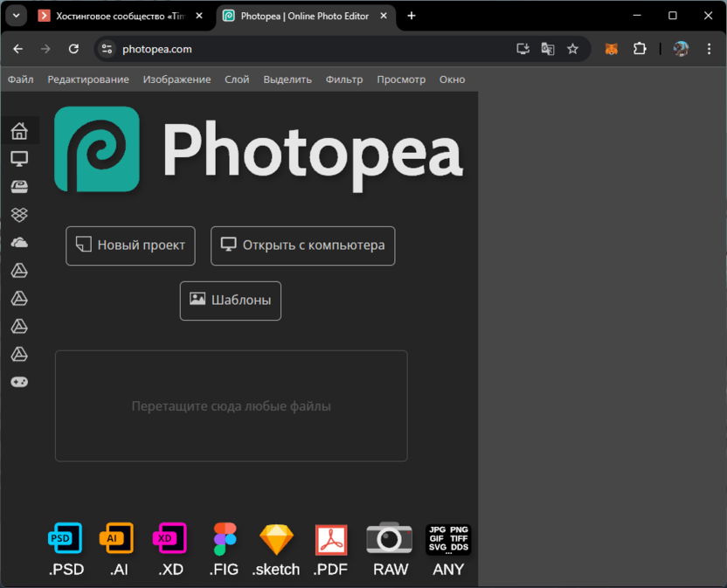The height and width of the screenshot is (588, 727).
Task: Open the Extensions puzzle icon
Action: pyautogui.click(x=640, y=49)
